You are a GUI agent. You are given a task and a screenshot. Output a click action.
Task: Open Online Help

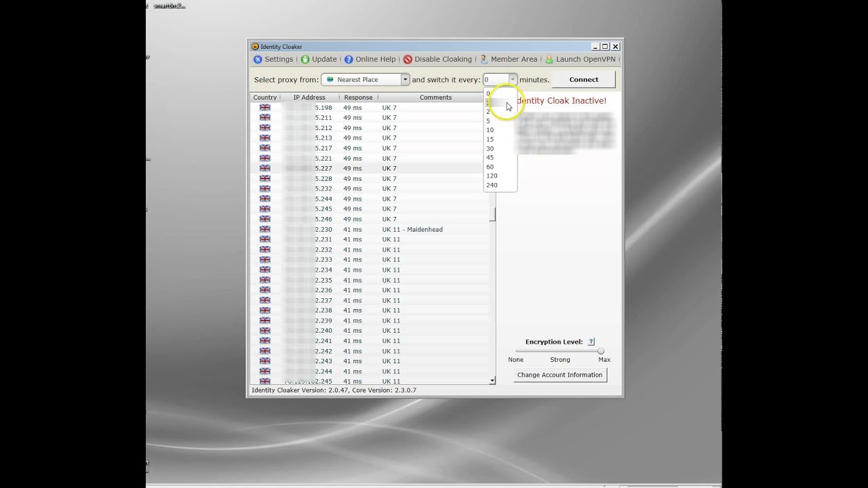[x=370, y=60]
